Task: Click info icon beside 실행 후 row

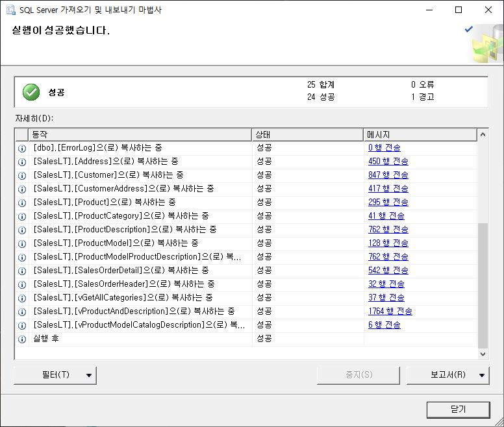Action: coord(22,339)
